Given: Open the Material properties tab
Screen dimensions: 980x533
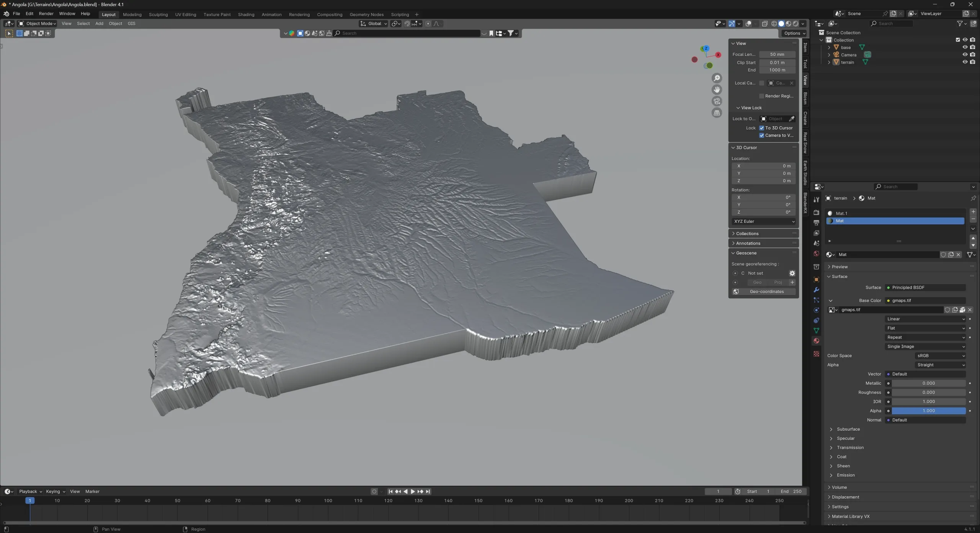Looking at the screenshot, I should tap(816, 340).
